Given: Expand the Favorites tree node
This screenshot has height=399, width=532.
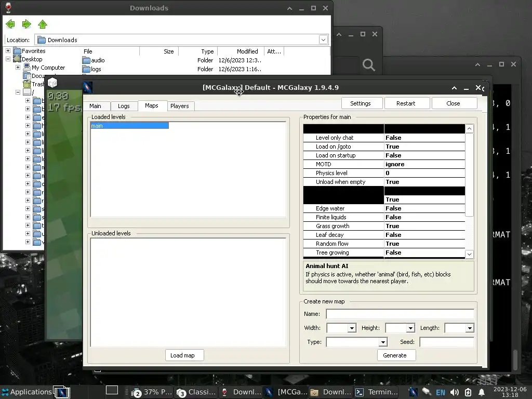Looking at the screenshot, I should coord(8,50).
